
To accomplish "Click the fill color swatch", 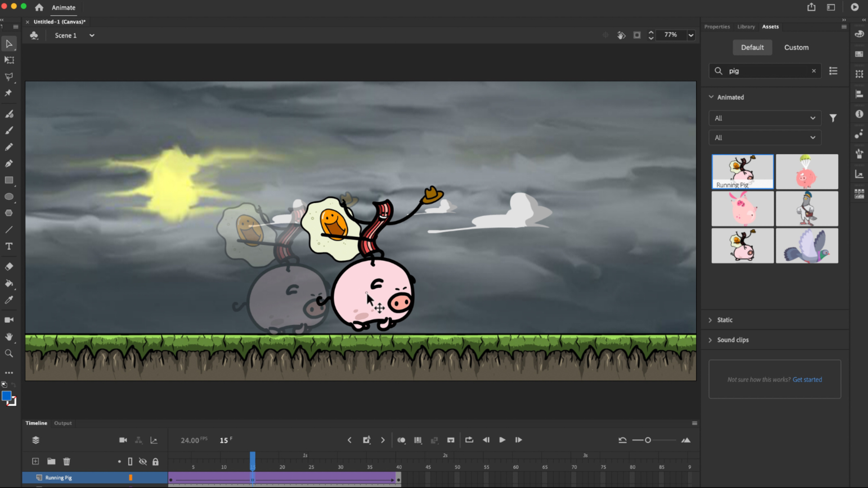I will (x=7, y=396).
